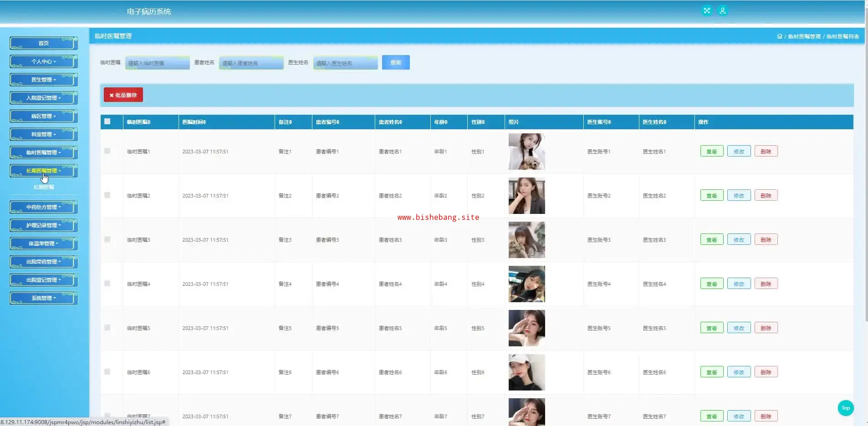Go to 首页 in the sidebar
868x426 pixels.
(43, 43)
